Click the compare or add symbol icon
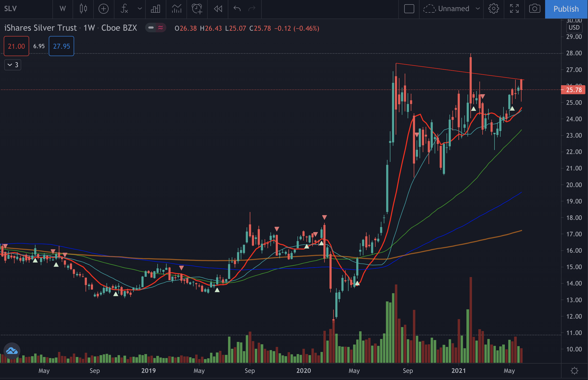588x380 pixels. coord(104,9)
